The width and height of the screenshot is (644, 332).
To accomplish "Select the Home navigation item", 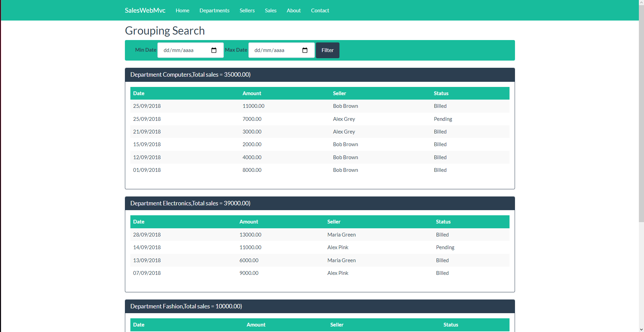I will pos(182,10).
